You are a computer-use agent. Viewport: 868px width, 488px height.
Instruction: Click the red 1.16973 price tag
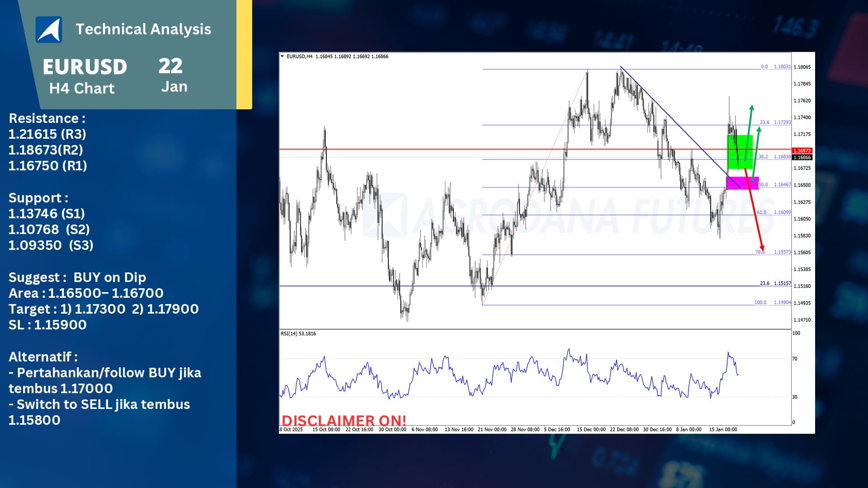coord(802,151)
